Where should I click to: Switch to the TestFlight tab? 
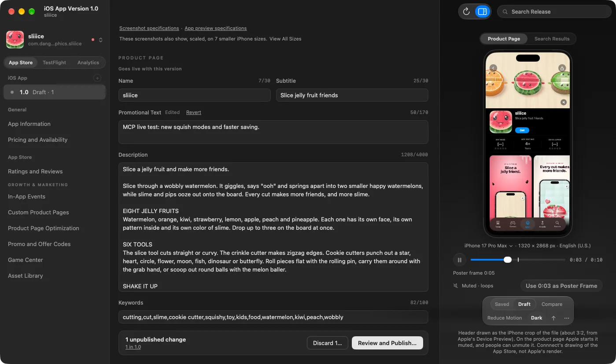click(54, 63)
